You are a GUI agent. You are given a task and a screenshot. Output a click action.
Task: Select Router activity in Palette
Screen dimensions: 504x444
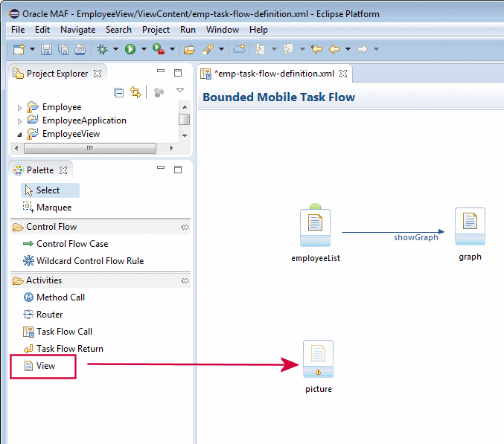coord(43,315)
